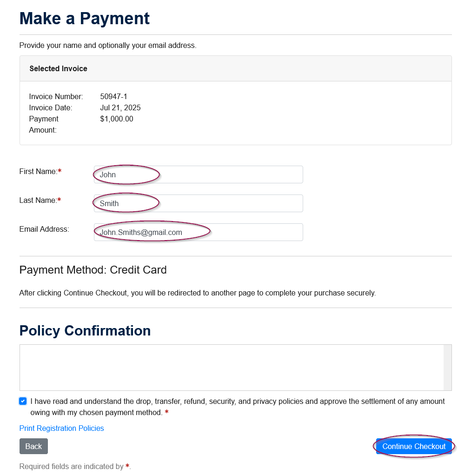The height and width of the screenshot is (476, 471).
Task: Open the Print Registration Policies link
Action: [61, 429]
